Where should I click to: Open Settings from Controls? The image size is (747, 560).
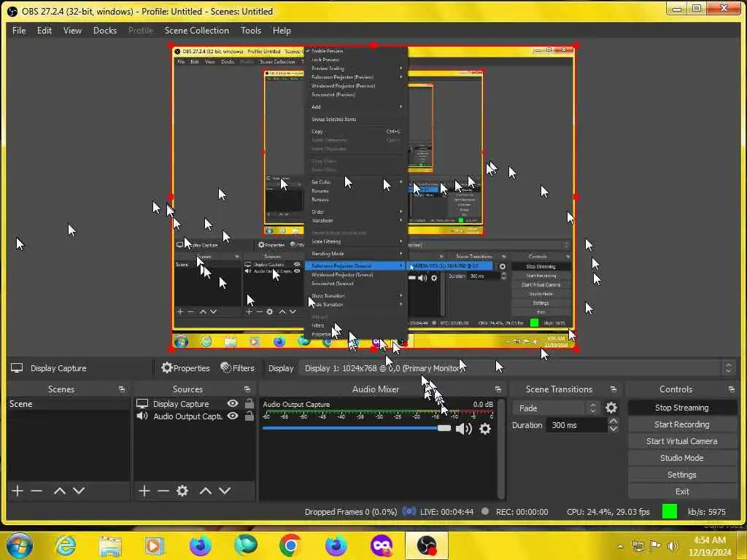point(682,475)
